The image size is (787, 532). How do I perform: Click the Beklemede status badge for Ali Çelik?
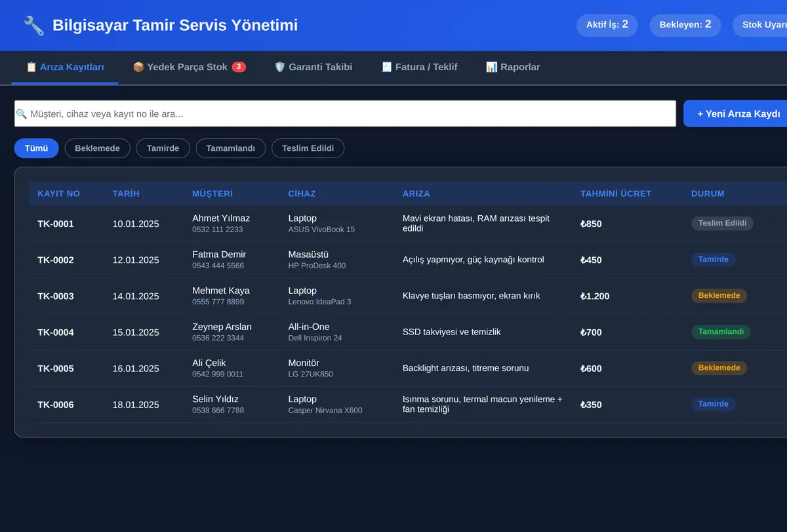719,367
